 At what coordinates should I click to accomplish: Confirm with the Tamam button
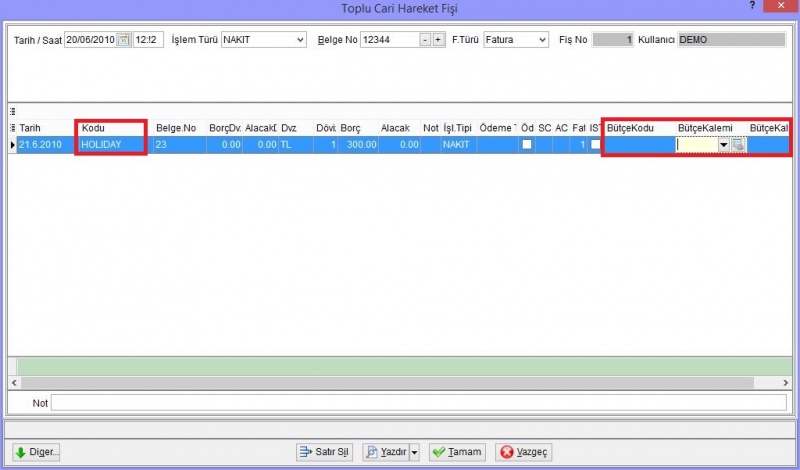458,452
